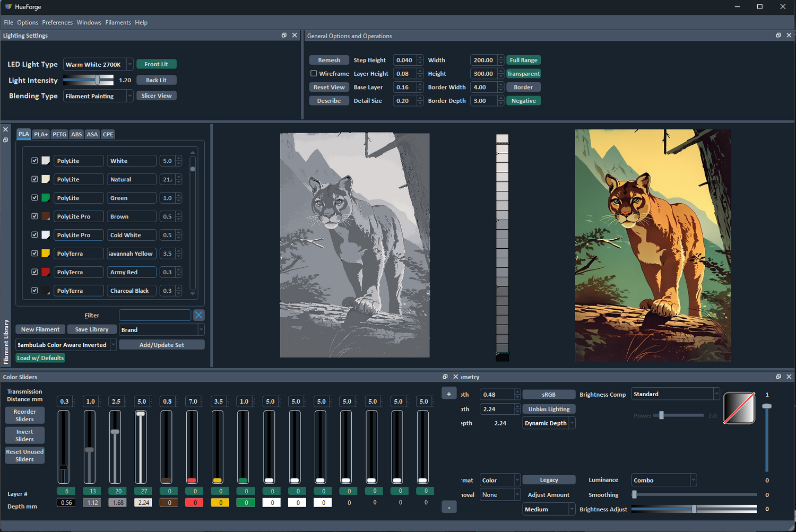Enable the Wireframe checkbox

click(x=314, y=73)
